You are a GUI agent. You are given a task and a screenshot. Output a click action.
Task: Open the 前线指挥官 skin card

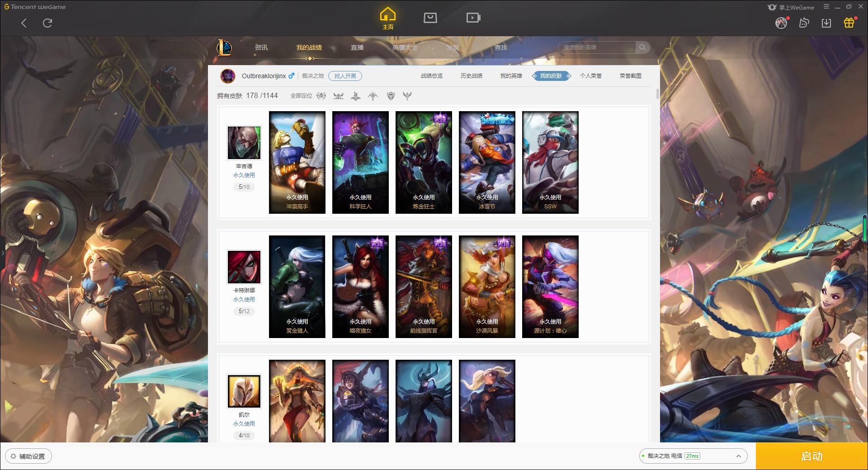click(x=424, y=287)
